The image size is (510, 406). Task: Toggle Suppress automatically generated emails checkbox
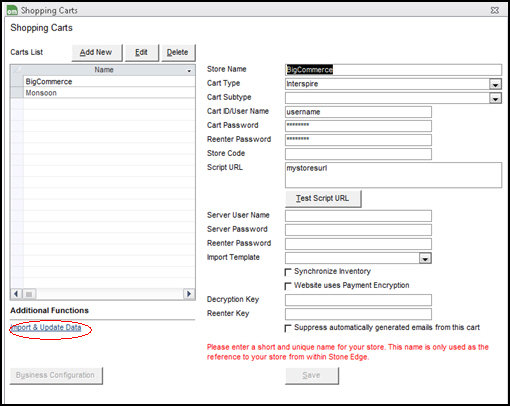click(288, 328)
